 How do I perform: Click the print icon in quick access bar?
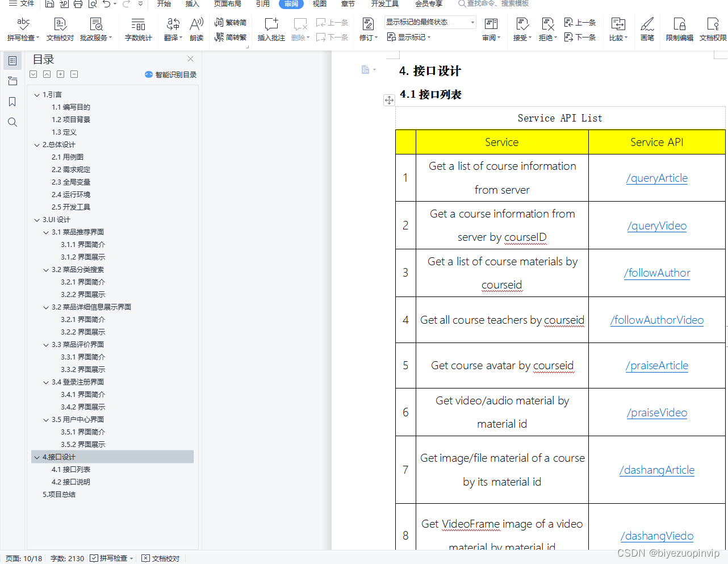click(78, 4)
